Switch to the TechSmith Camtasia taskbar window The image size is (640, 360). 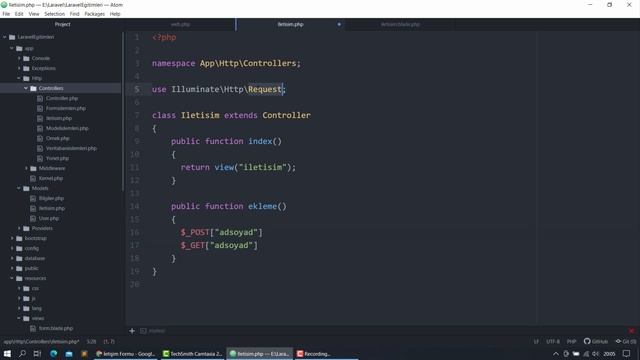192,354
